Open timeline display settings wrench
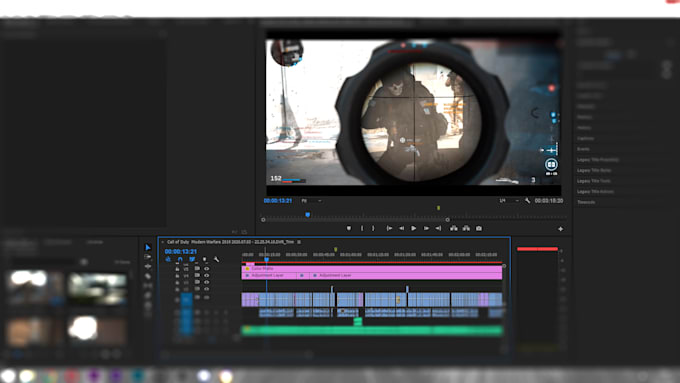The image size is (680, 383). pyautogui.click(x=216, y=259)
